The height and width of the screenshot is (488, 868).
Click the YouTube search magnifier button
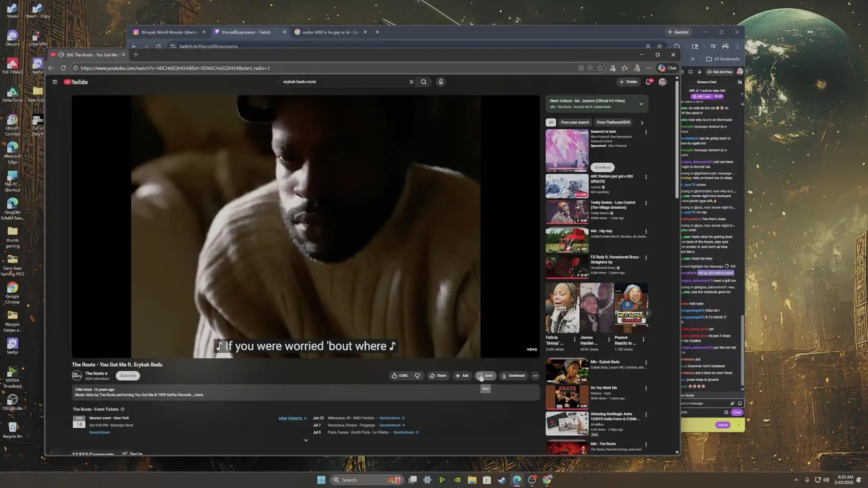[424, 82]
